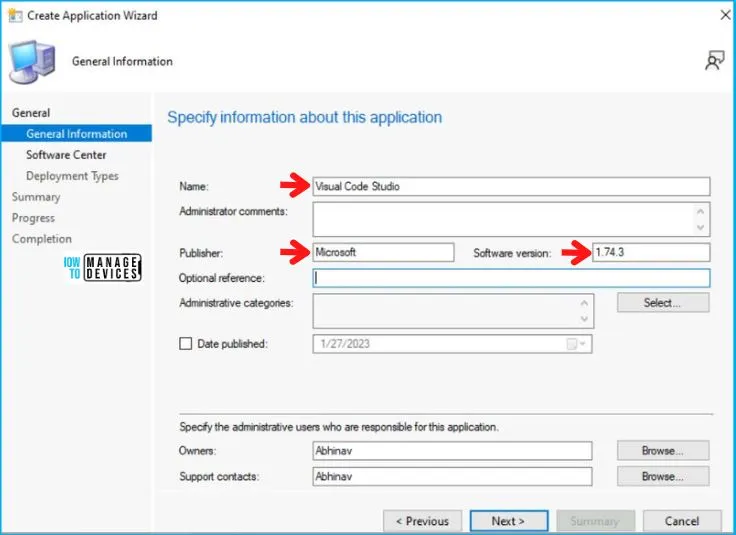Open the Date published calendar dropdown
Viewport: 736px width, 535px height.
tap(576, 344)
